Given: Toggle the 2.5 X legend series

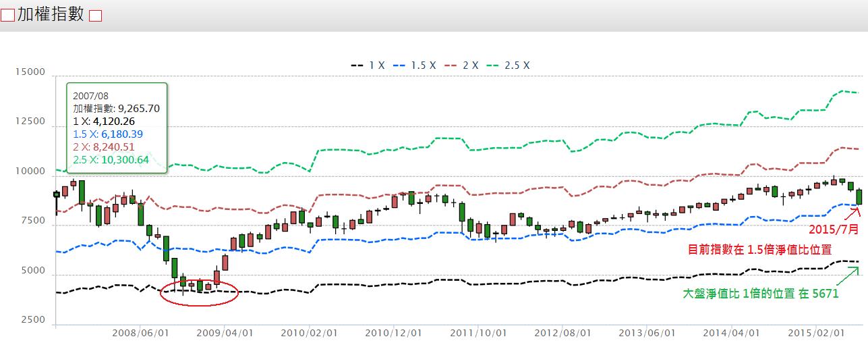Looking at the screenshot, I should (507, 65).
